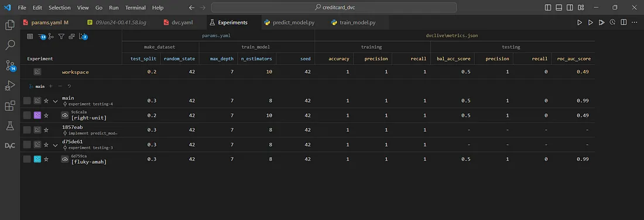Image resolution: width=644 pixels, height=220 pixels.
Task: Open the Terminal menu
Action: (x=135, y=8)
